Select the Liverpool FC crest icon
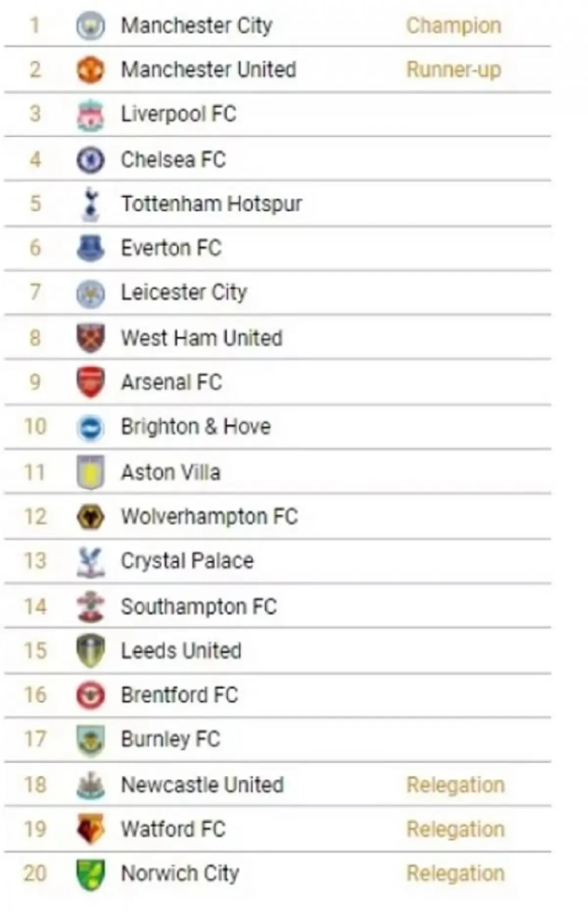This screenshot has height=912, width=588. point(91,115)
